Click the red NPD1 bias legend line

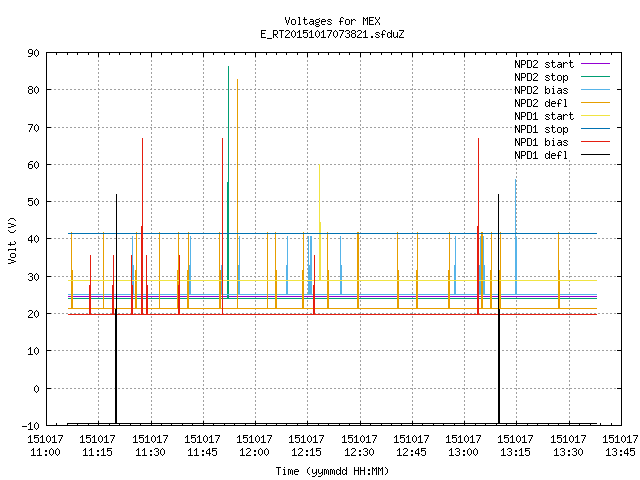pos(595,142)
